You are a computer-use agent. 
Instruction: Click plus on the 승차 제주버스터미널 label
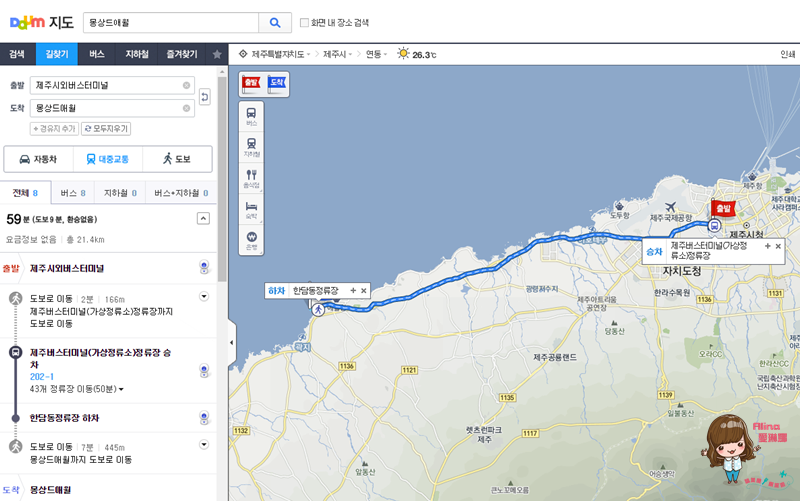767,246
